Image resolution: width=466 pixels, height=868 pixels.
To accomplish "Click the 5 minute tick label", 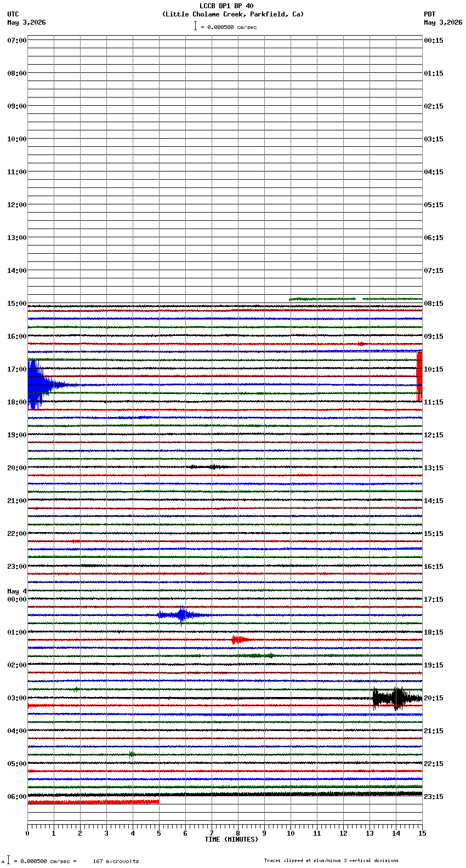I will pos(159,833).
